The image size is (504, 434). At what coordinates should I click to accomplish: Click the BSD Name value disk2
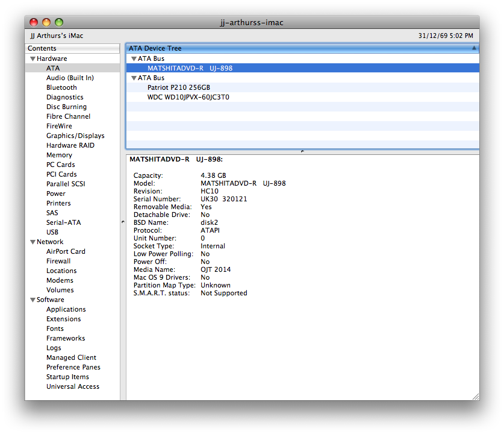point(210,222)
